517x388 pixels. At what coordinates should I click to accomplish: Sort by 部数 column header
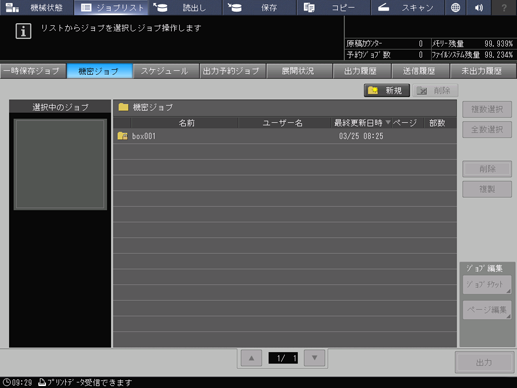click(x=438, y=123)
